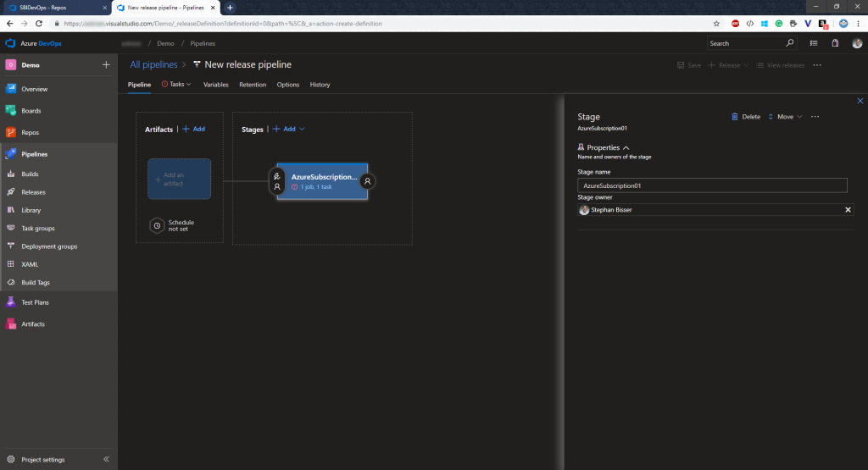Open pre-deployment conditions on AzureSubscription stage
The width and height of the screenshot is (868, 470).
pos(277,181)
